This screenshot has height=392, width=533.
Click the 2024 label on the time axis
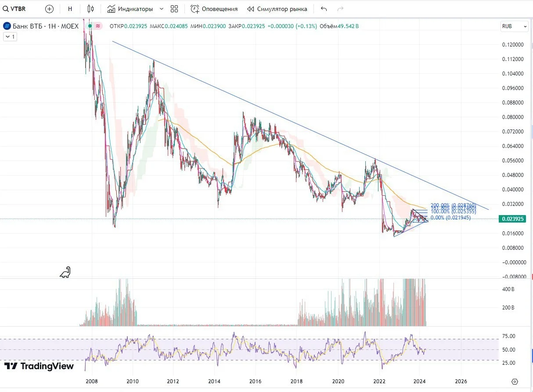(x=420, y=381)
